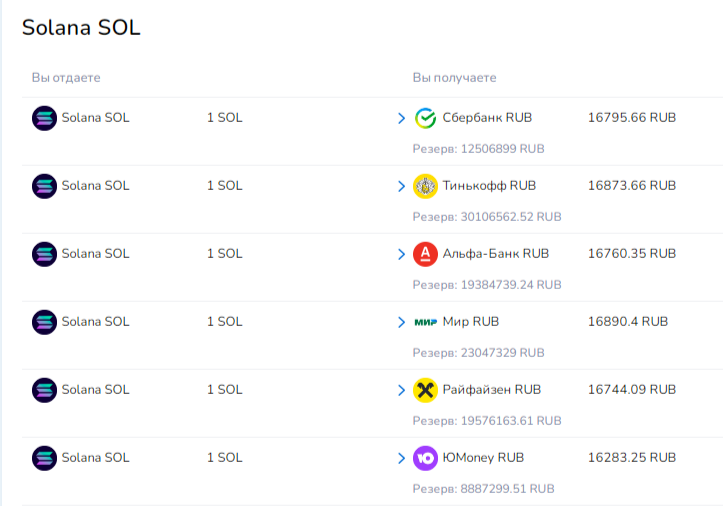Open the Мир RUB exchange direction

click(x=471, y=321)
